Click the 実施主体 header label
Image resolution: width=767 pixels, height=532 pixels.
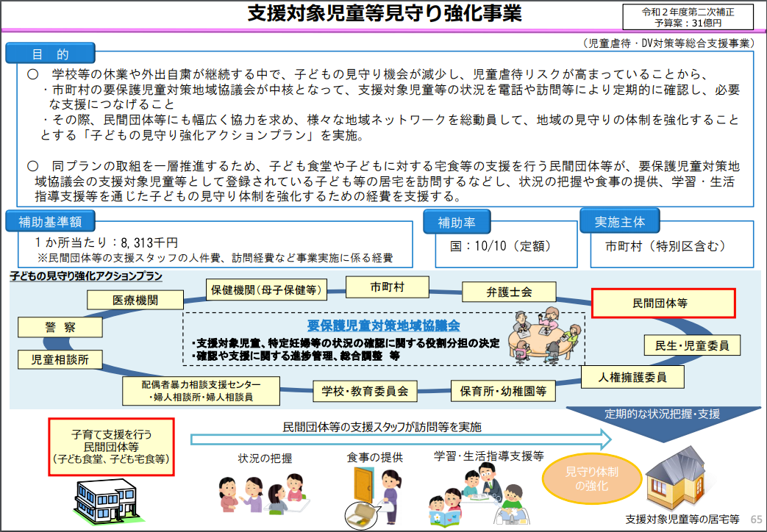[x=618, y=220]
